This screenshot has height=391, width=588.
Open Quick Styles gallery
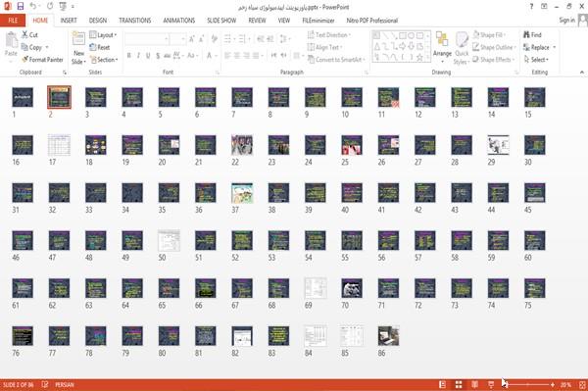[462, 48]
